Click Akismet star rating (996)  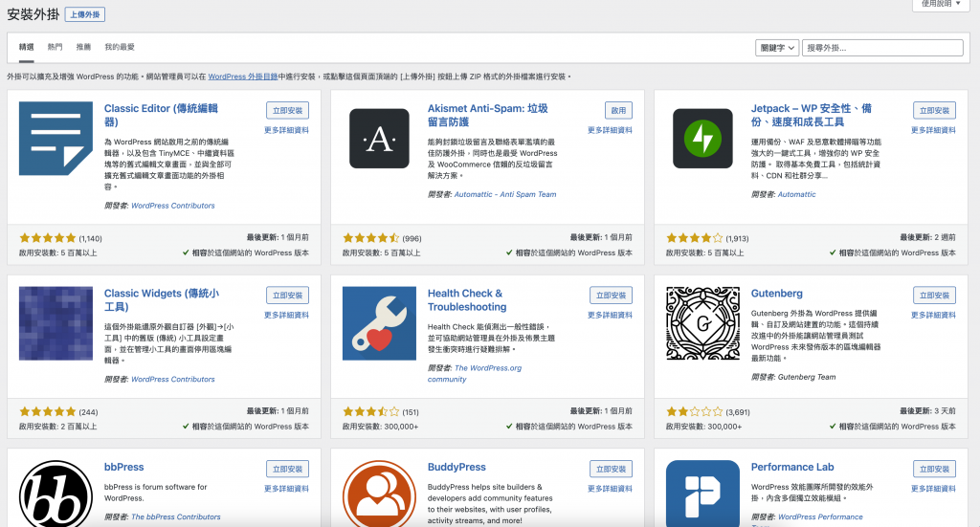tap(371, 238)
